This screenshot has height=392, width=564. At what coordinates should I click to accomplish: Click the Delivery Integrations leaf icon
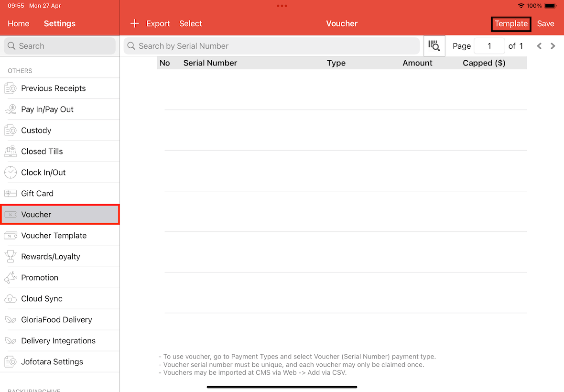(x=11, y=340)
